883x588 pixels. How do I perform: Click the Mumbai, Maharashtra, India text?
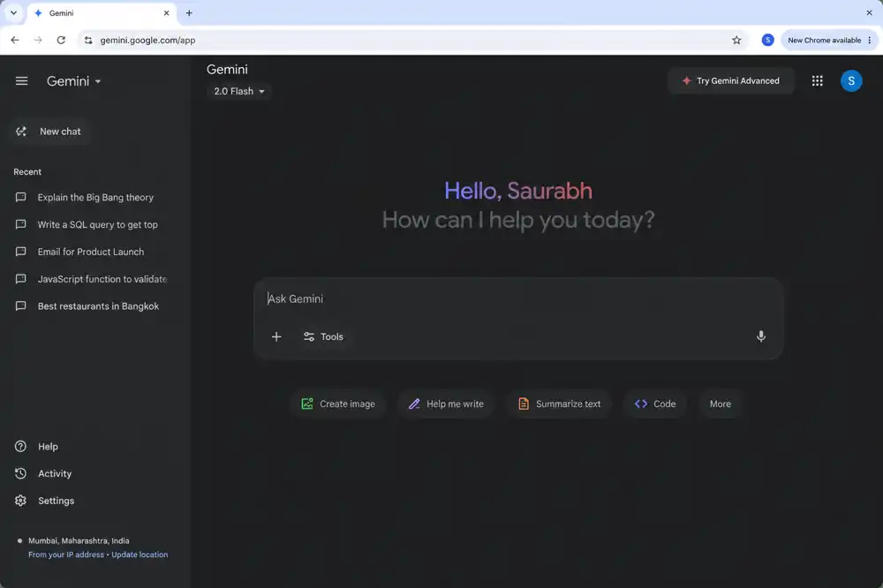pos(79,540)
